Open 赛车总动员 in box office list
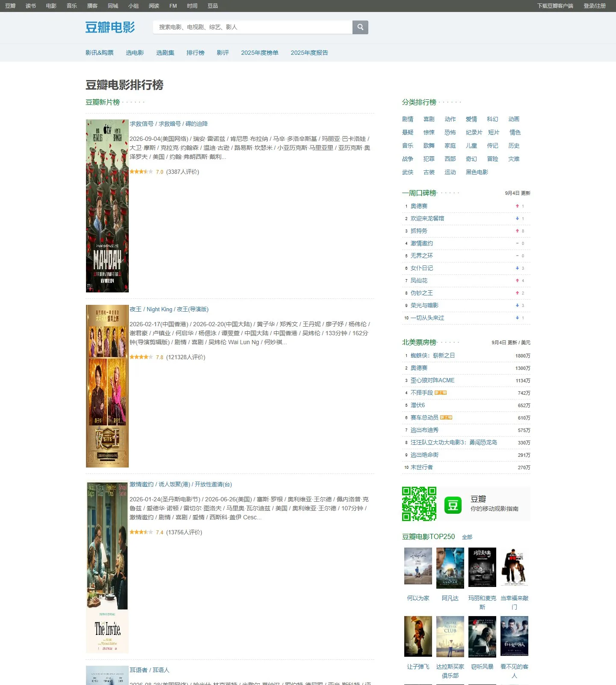This screenshot has height=685, width=616. (x=424, y=417)
